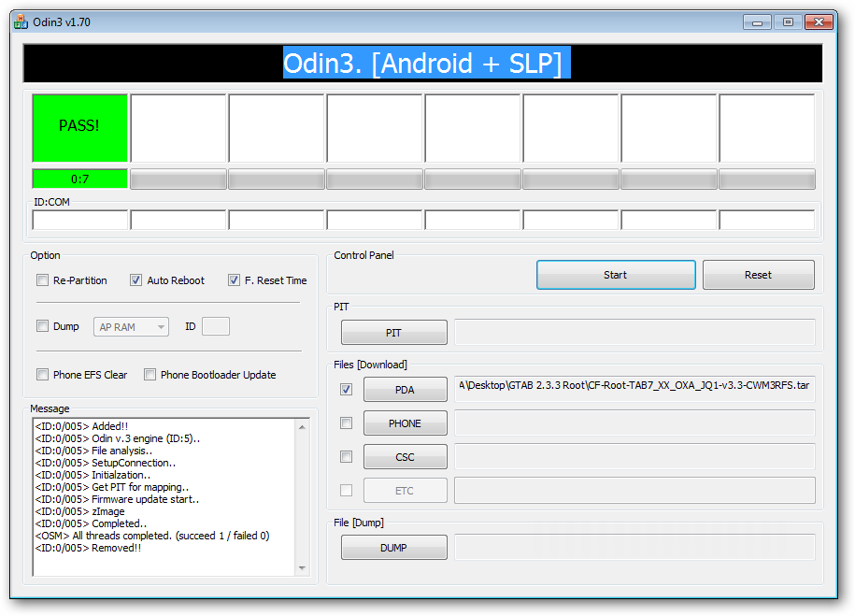The width and height of the screenshot is (855, 616).
Task: Open the AP RAM dropdown
Action: [131, 327]
